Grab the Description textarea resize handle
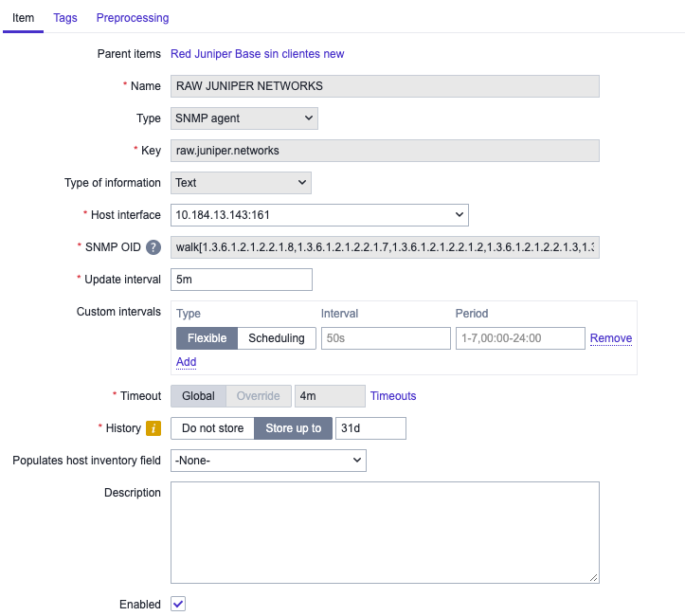685x616 pixels. tap(594, 577)
